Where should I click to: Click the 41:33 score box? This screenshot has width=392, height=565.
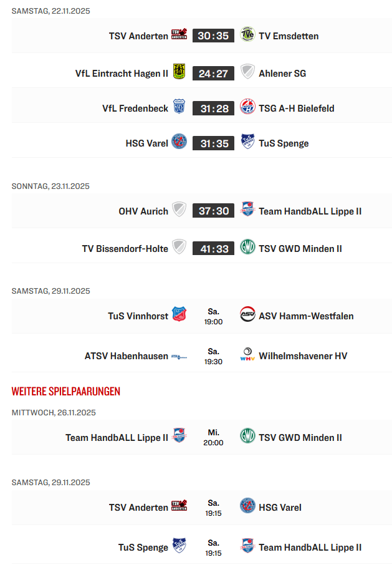[213, 248]
